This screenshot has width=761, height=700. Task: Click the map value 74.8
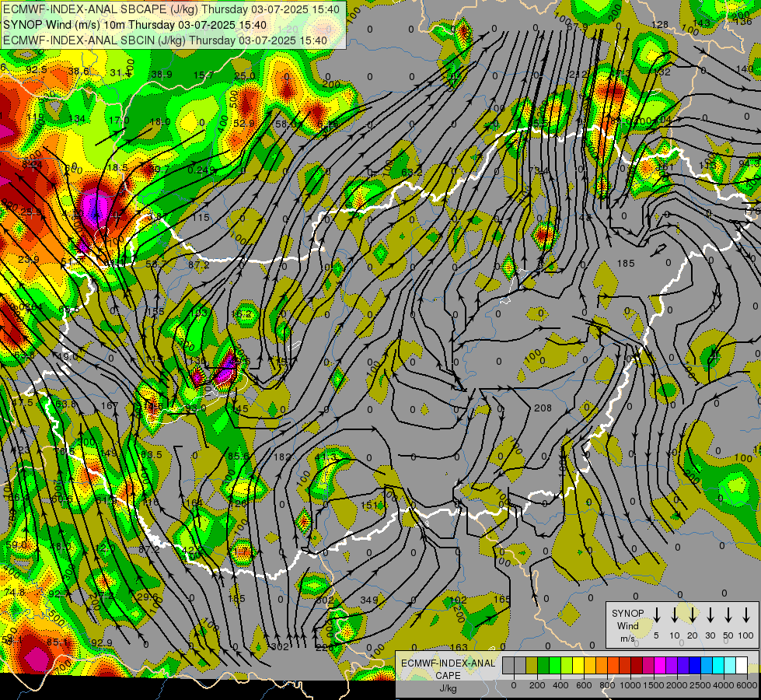point(15,592)
